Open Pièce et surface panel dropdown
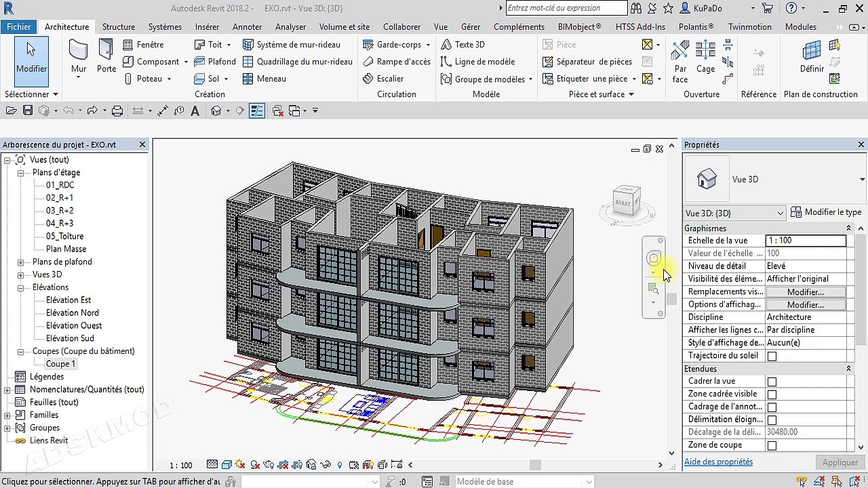Viewport: 868px width, 488px height. tap(601, 94)
